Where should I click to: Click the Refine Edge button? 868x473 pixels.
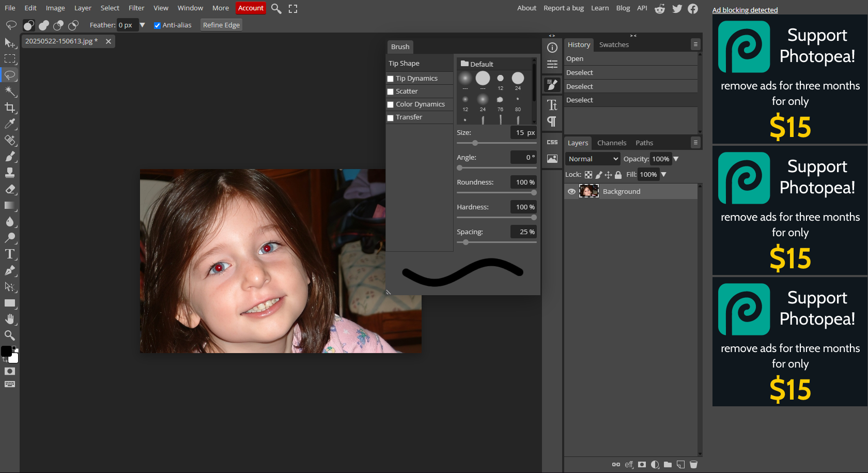tap(221, 24)
